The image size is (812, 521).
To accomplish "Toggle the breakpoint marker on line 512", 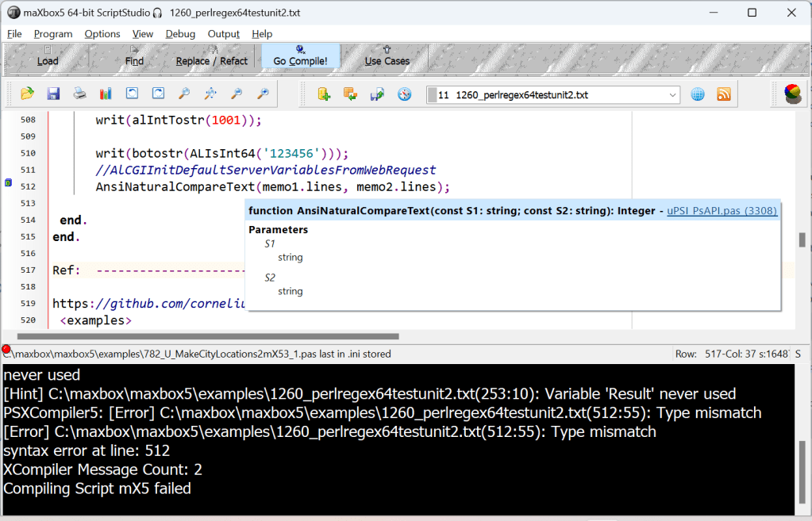I will [8, 184].
